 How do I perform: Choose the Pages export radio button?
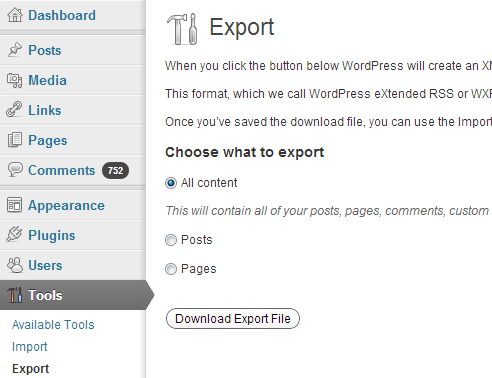pyautogui.click(x=171, y=269)
